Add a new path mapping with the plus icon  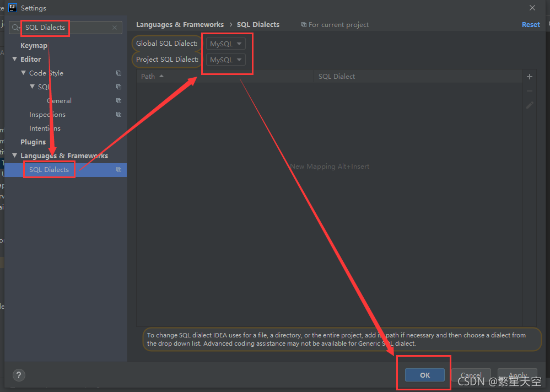(530, 77)
